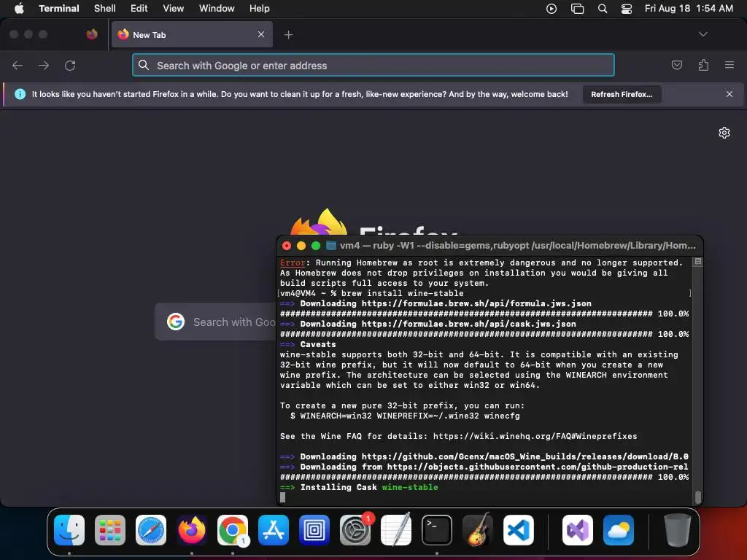The image size is (747, 560).
Task: Click the wiki.winehq.org FAQ URL text
Action: click(x=535, y=436)
